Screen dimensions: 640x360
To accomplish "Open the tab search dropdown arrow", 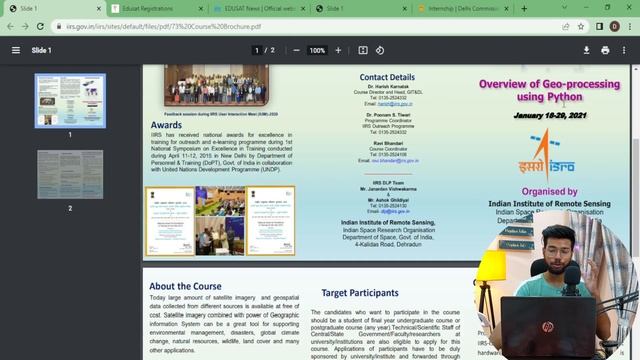I will [x=564, y=8].
